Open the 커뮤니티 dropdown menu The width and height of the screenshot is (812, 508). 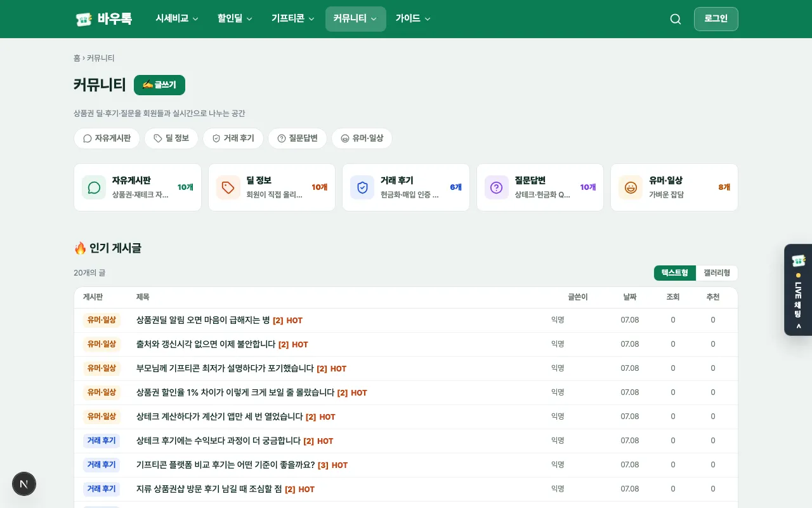(x=355, y=19)
